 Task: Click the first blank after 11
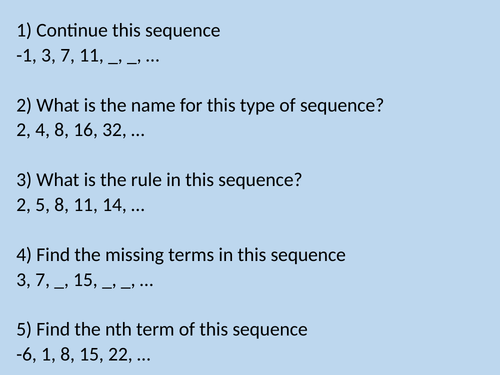point(113,62)
